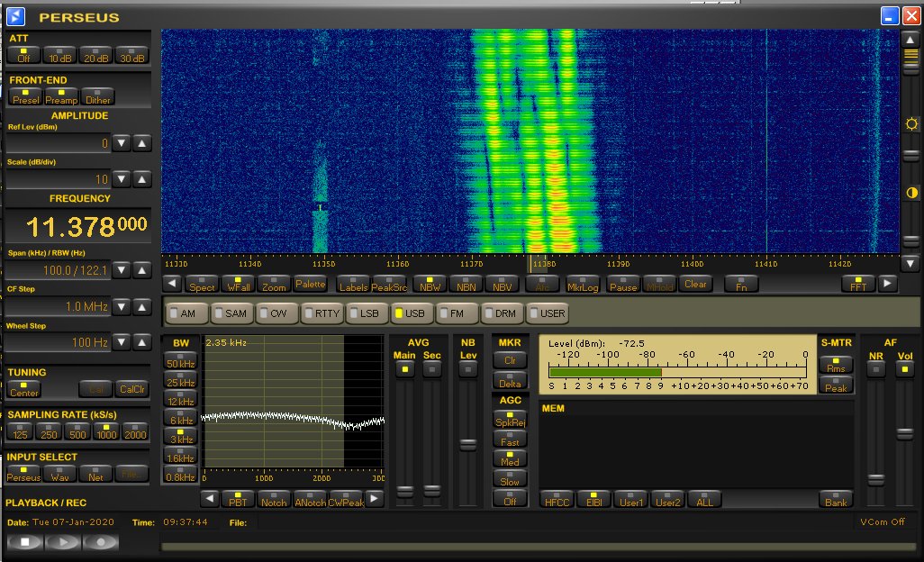Toggle NR noise reduction indicator

point(875,369)
